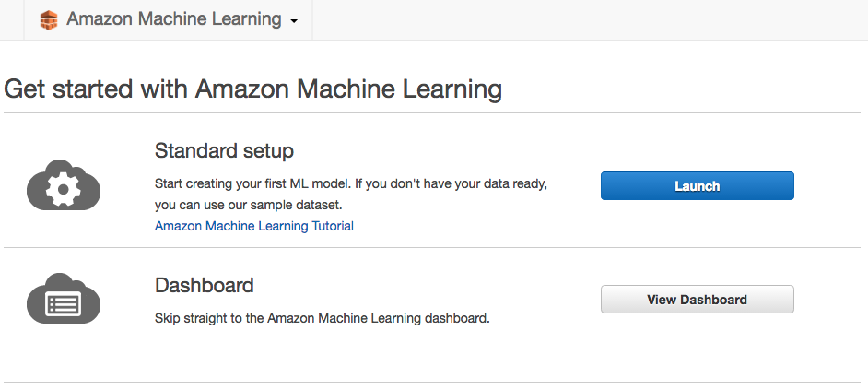Click the divider line under the page title
This screenshot has width=868, height=390.
432,113
